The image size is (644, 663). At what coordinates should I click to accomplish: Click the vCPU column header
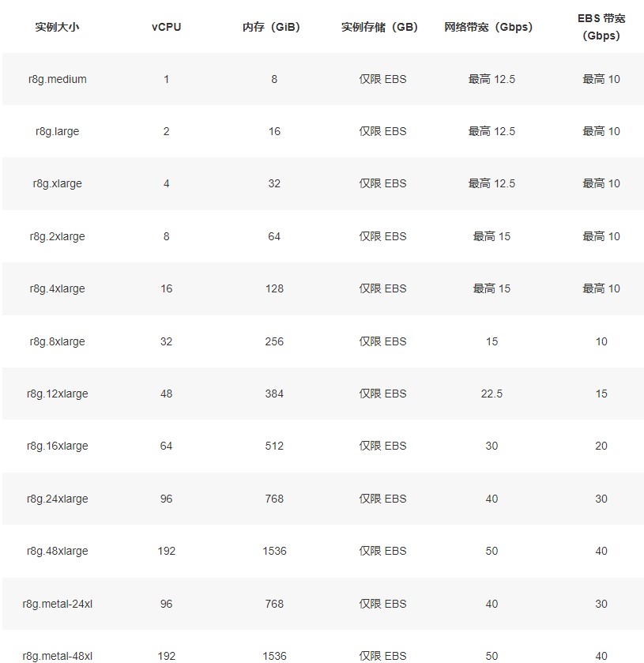166,27
